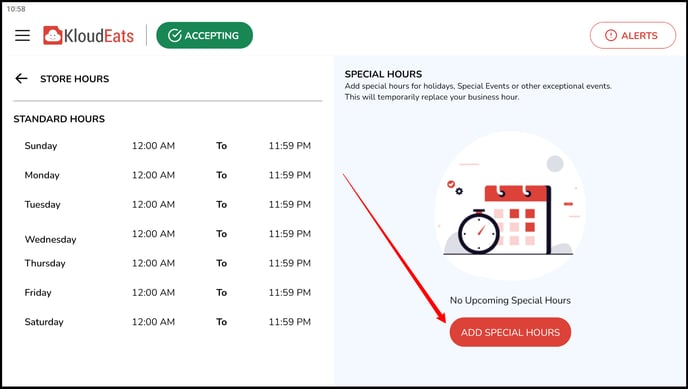Select the Thursday hours row label
The height and width of the screenshot is (389, 688).
(x=45, y=263)
